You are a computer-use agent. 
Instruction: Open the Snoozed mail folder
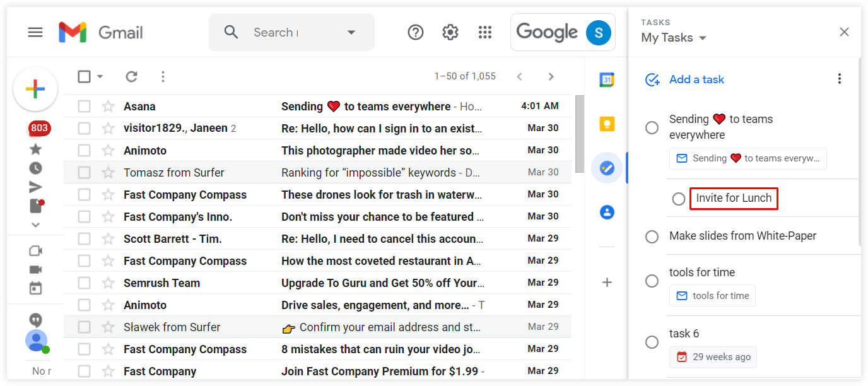tap(35, 168)
